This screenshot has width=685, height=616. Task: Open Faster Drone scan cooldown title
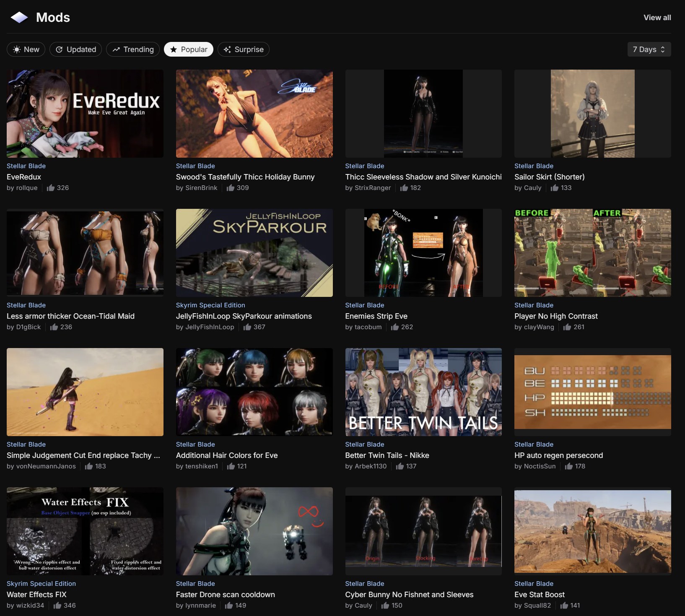click(x=226, y=595)
